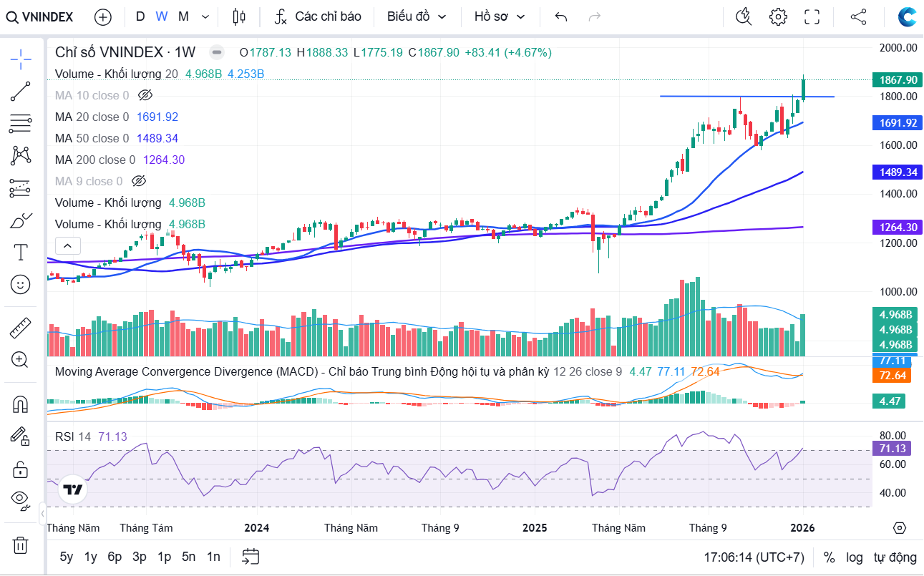Toggle percent scale with % button

click(829, 557)
